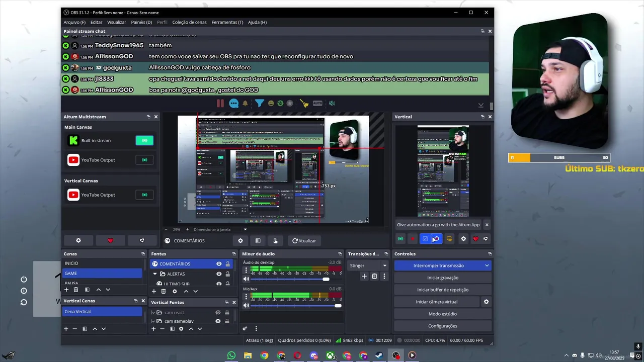644x362 pixels.
Task: Open the Editar menu
Action: 96,22
